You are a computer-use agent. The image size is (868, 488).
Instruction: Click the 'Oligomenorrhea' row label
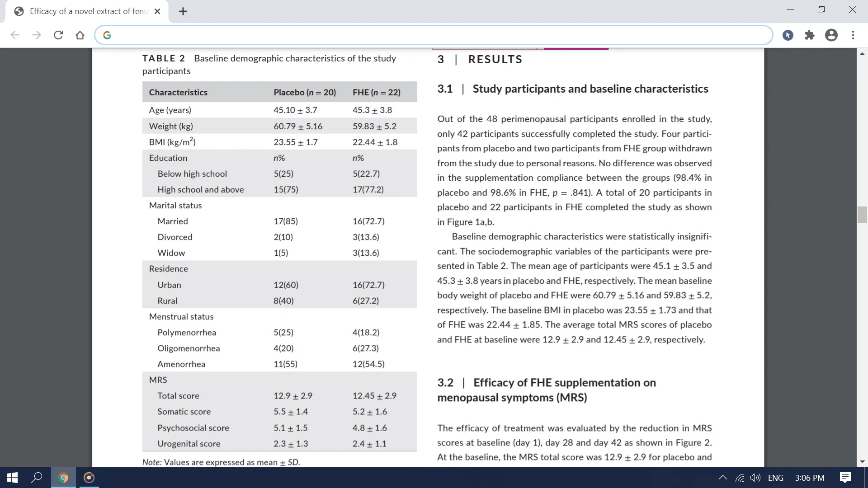(189, 348)
